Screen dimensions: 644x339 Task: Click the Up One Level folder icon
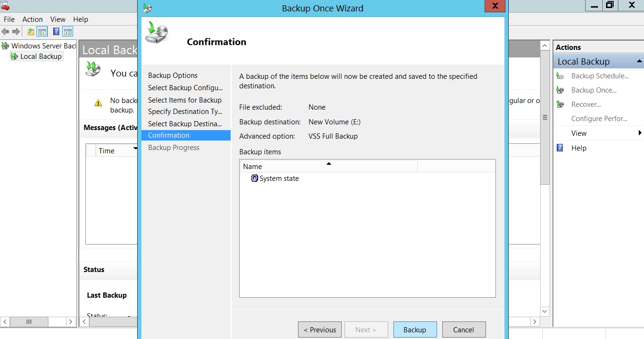[x=31, y=32]
